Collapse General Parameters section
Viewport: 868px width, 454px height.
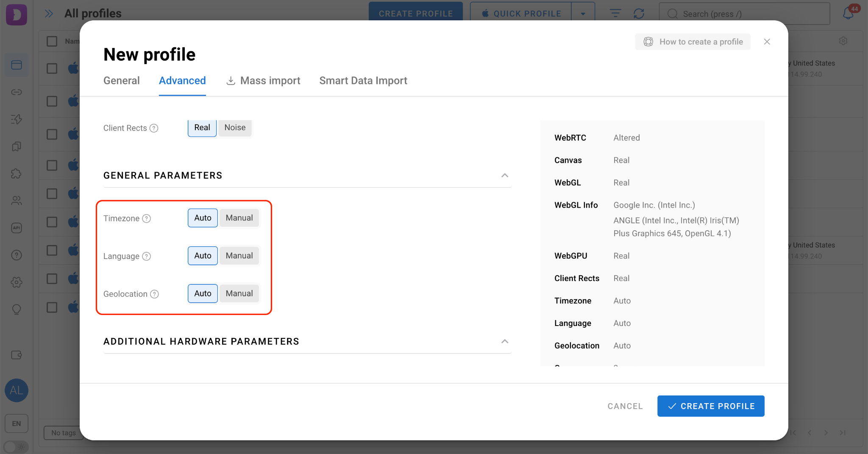coord(504,175)
